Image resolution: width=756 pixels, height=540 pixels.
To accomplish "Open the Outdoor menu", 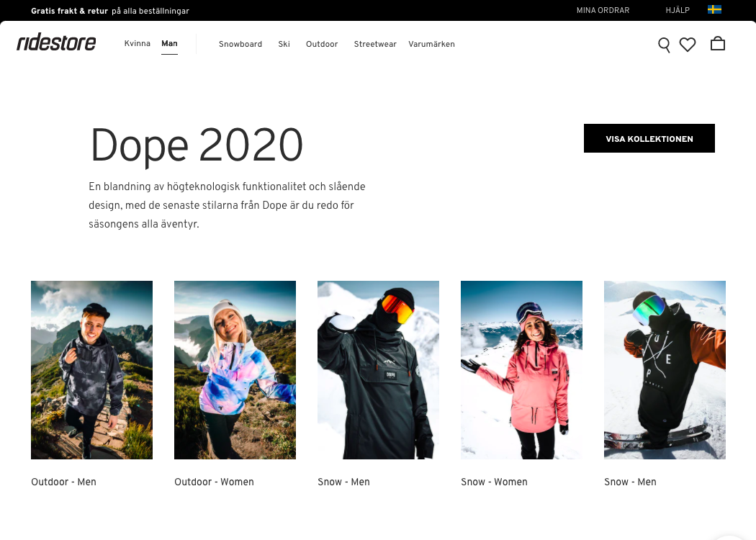I will (x=322, y=44).
